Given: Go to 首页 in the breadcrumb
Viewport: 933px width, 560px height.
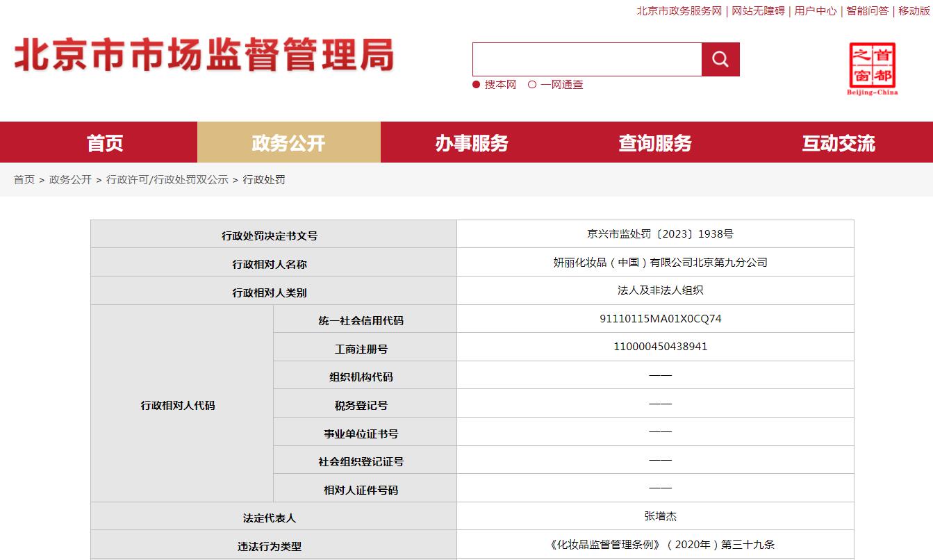Looking at the screenshot, I should pyautogui.click(x=24, y=180).
